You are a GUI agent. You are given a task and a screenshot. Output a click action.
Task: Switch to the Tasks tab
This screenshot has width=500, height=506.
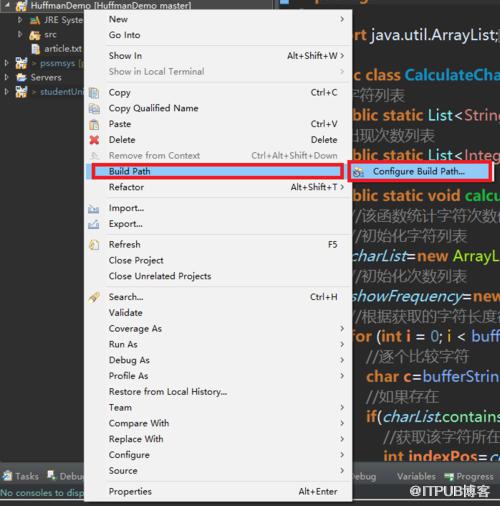pyautogui.click(x=21, y=476)
